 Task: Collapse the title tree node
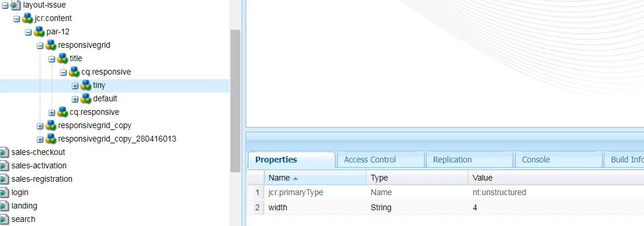tap(51, 59)
